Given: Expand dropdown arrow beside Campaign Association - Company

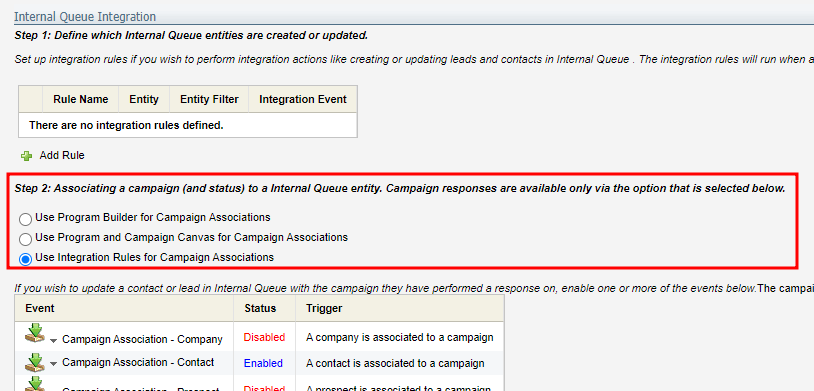Looking at the screenshot, I should [53, 341].
